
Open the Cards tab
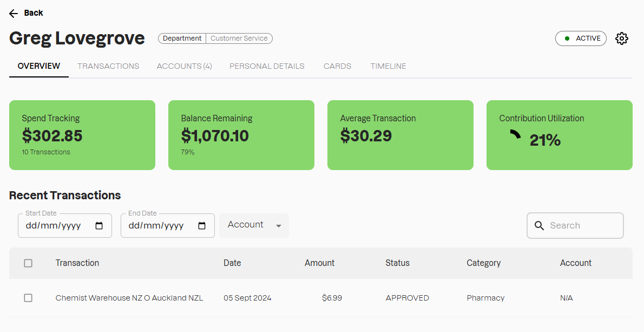(337, 66)
